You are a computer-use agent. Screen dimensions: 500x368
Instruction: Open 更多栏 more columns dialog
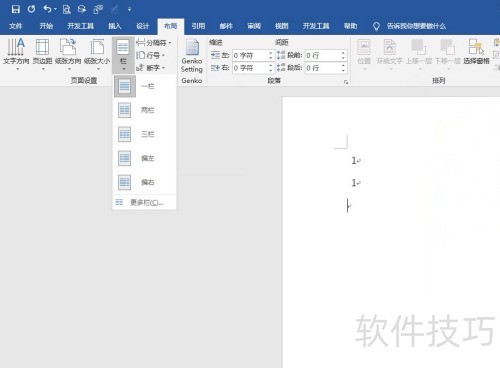coord(145,202)
